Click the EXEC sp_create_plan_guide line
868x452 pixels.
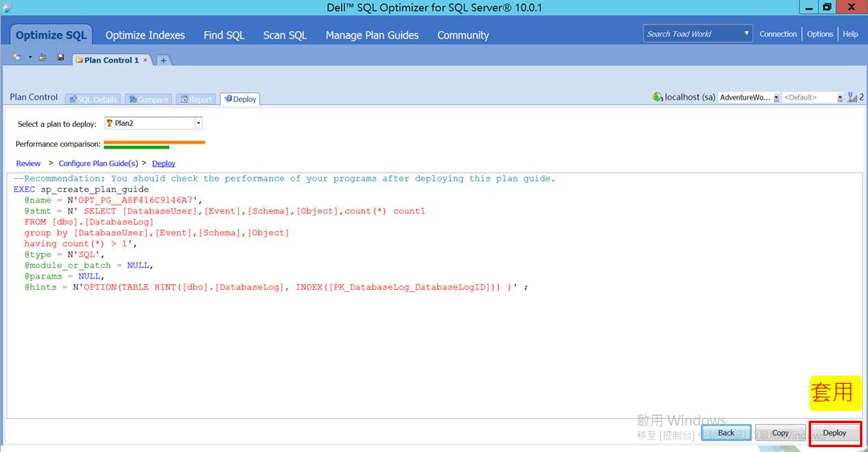[x=81, y=189]
